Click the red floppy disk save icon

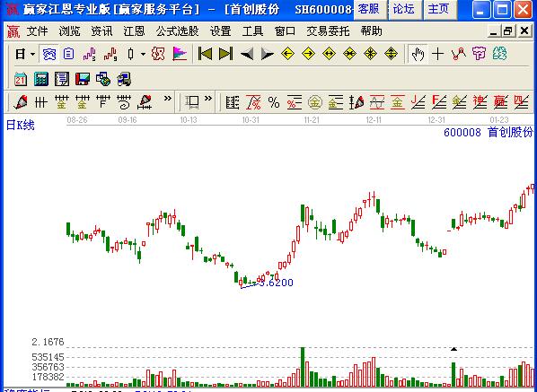point(83,79)
